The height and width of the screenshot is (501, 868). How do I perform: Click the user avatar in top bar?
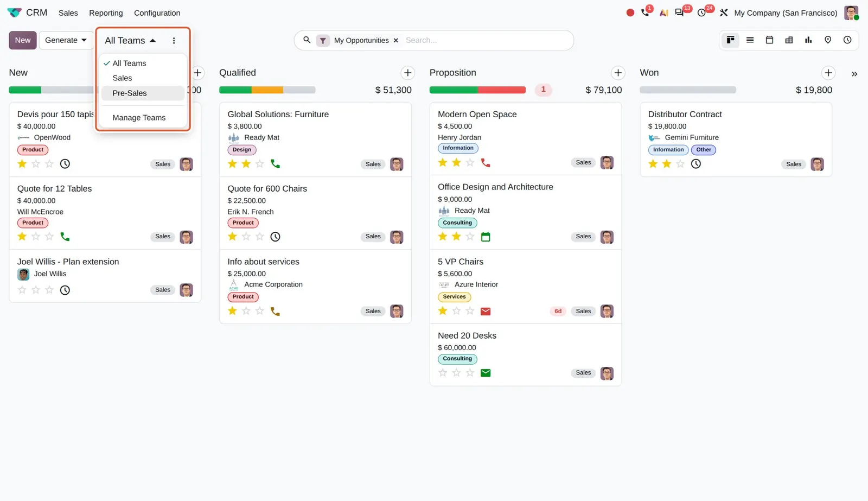pyautogui.click(x=851, y=12)
